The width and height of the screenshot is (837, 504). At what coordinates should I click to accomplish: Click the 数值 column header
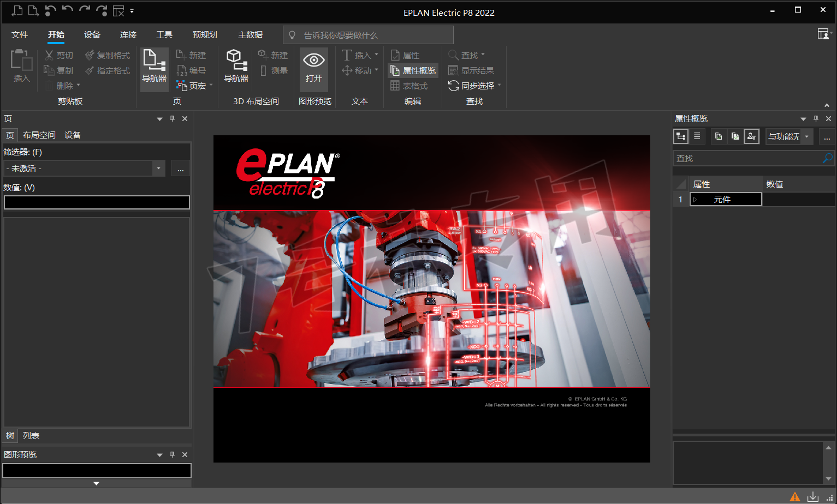[799, 184]
